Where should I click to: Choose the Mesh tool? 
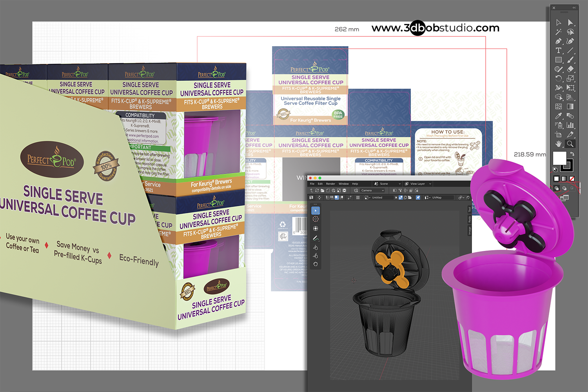558,106
